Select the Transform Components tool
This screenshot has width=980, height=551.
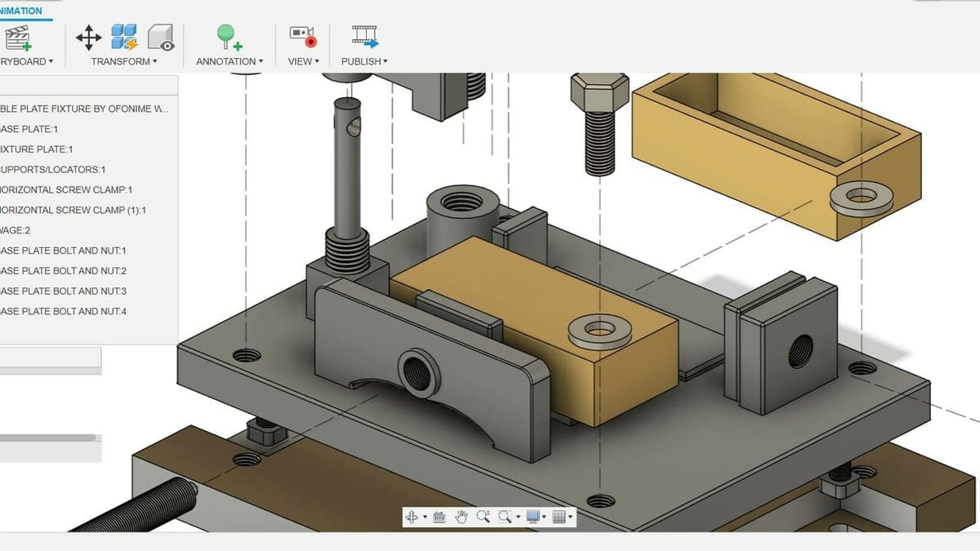88,37
